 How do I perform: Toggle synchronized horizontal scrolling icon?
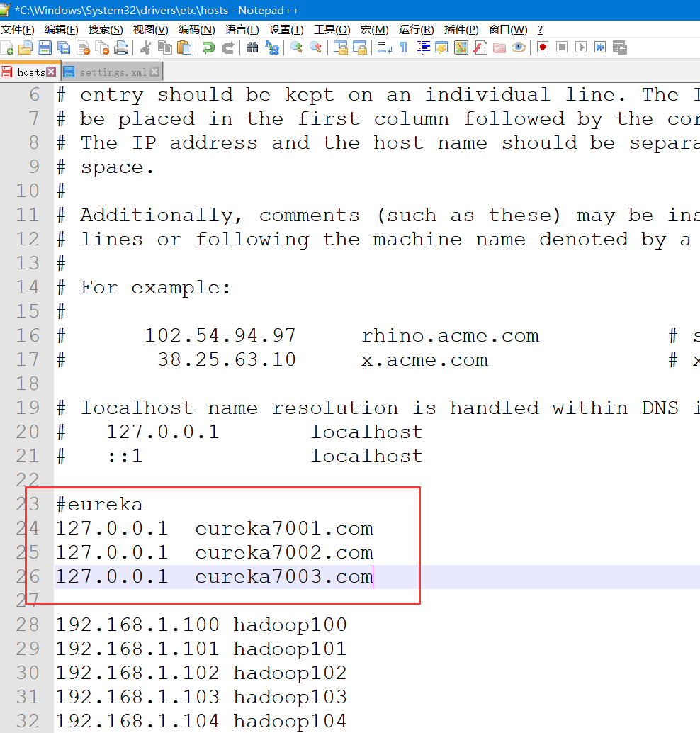point(360,47)
